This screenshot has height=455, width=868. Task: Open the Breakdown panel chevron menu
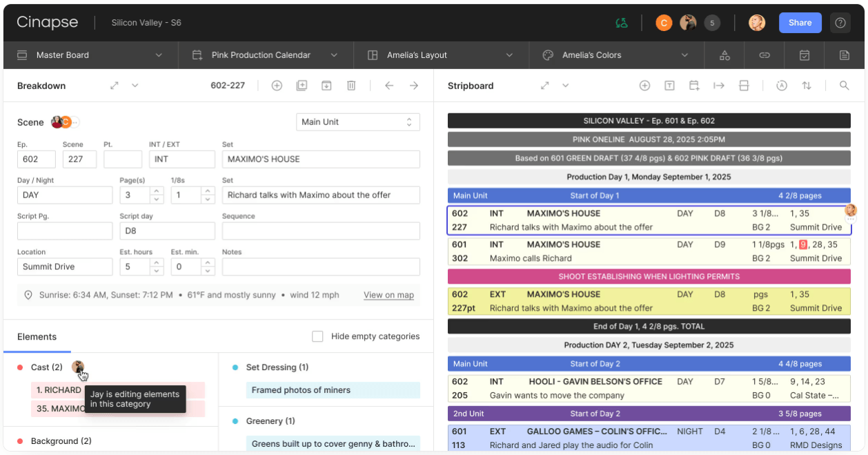(x=135, y=86)
